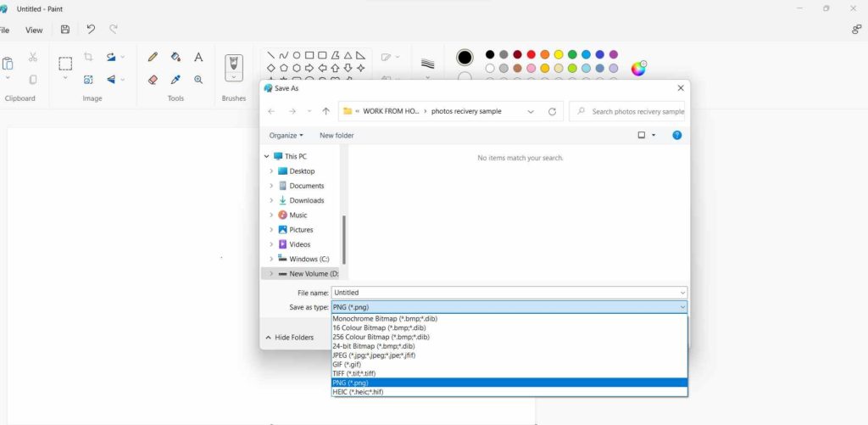Click the Paint share icon at top right
Screen dimensions: 868x425
(856, 30)
